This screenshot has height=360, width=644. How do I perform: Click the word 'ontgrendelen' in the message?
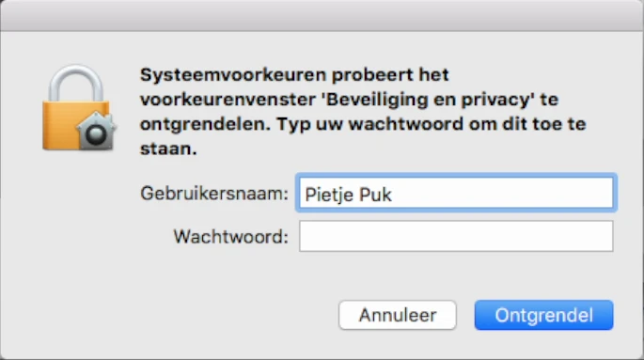coord(205,124)
